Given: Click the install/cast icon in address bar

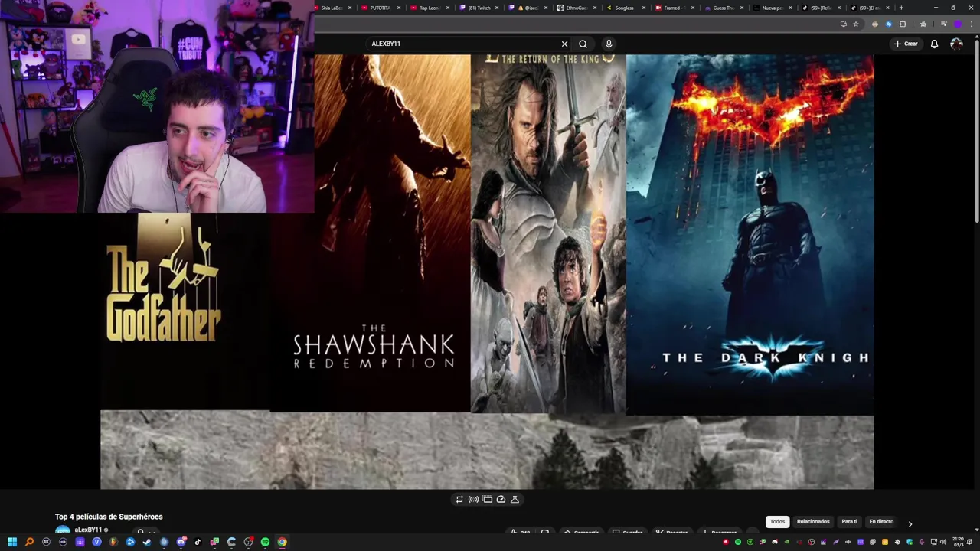Looking at the screenshot, I should [843, 24].
